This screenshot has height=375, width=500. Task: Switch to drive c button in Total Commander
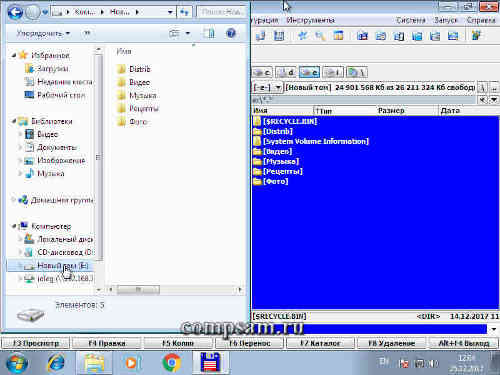[x=262, y=72]
